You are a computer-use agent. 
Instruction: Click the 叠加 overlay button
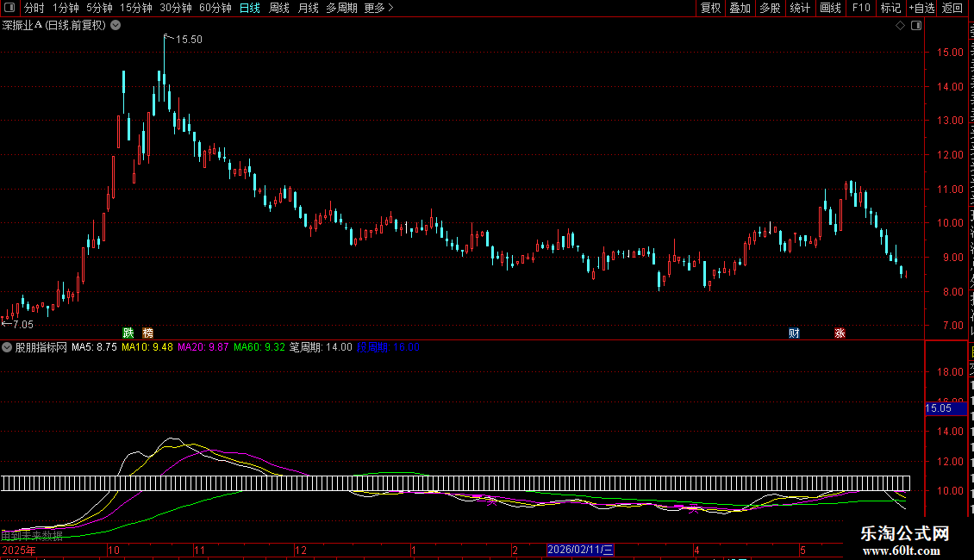pyautogui.click(x=740, y=8)
